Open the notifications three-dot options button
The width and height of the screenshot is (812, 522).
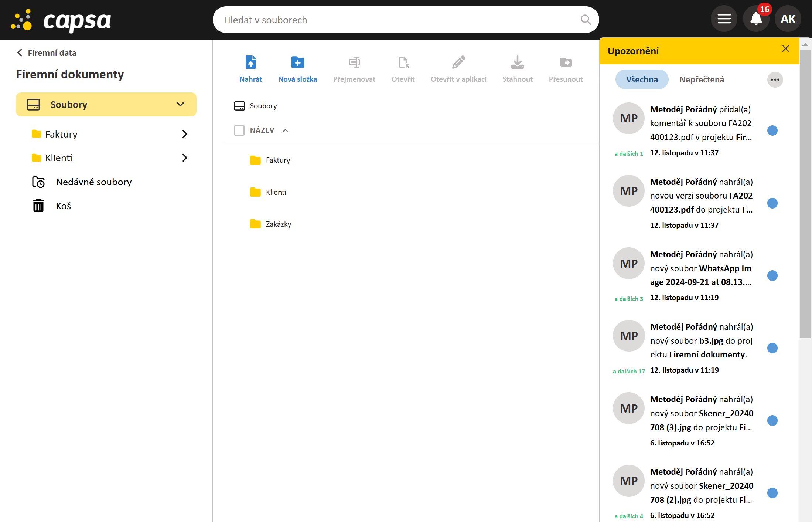(x=775, y=79)
